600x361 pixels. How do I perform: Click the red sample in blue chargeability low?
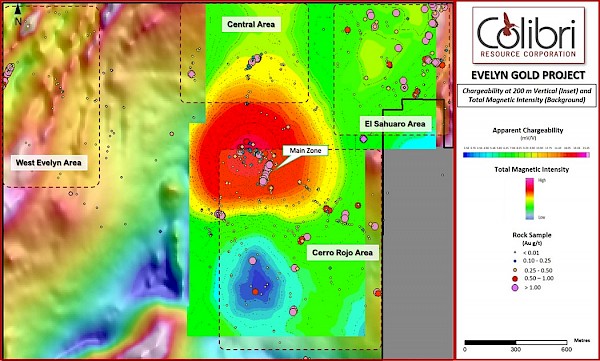coord(255,292)
